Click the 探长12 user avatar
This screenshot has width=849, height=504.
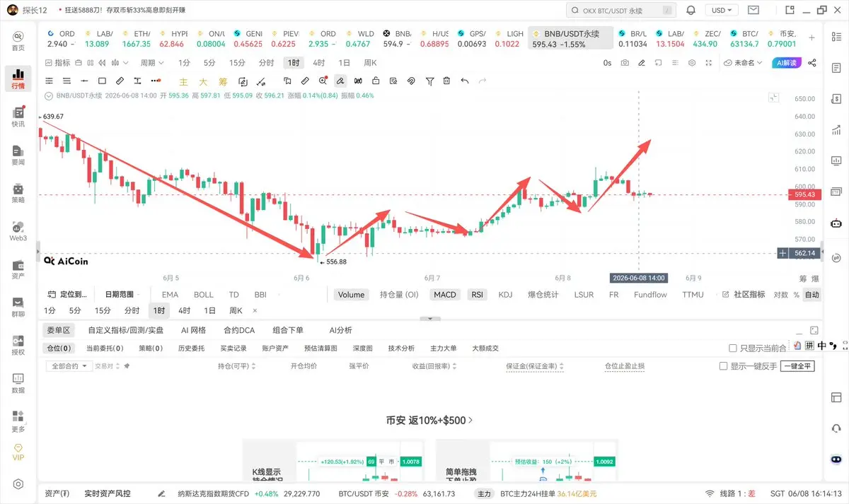click(x=12, y=10)
